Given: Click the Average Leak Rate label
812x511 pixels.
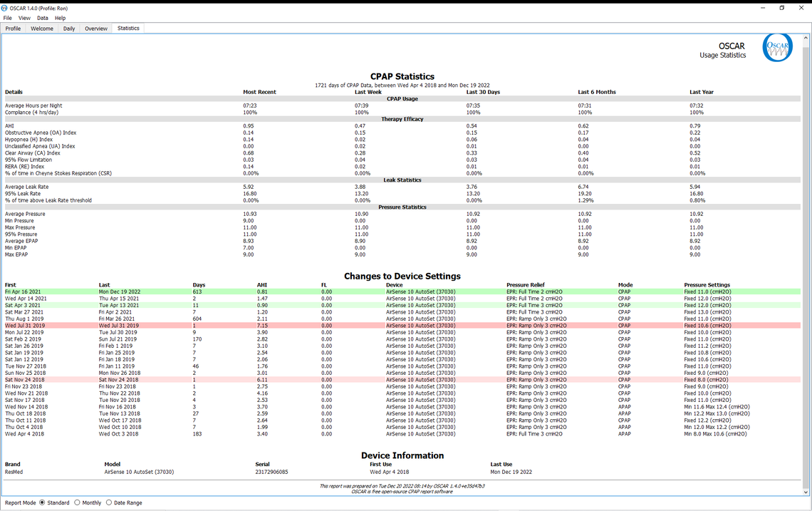Looking at the screenshot, I should click(27, 187).
